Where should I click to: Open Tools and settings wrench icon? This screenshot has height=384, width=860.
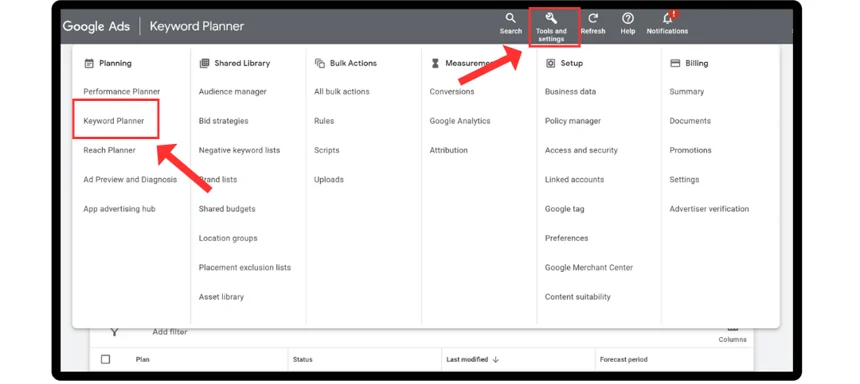[x=551, y=19]
